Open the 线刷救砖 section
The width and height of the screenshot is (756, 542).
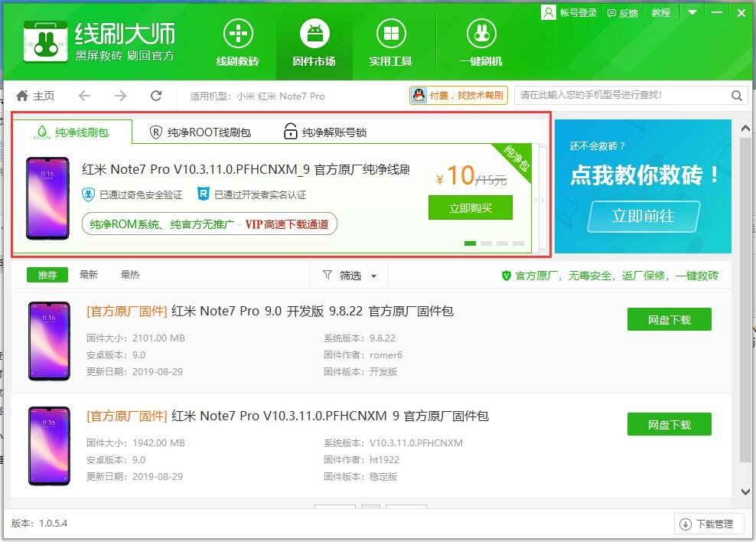click(x=238, y=44)
